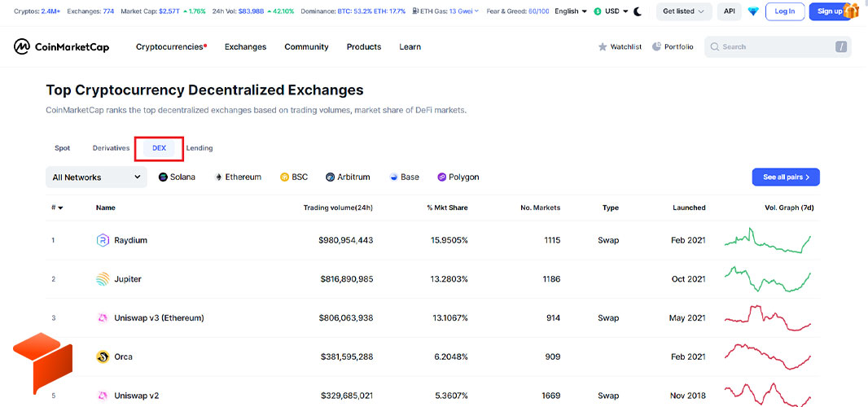Select the DEX tab
868x407 pixels.
click(x=159, y=148)
